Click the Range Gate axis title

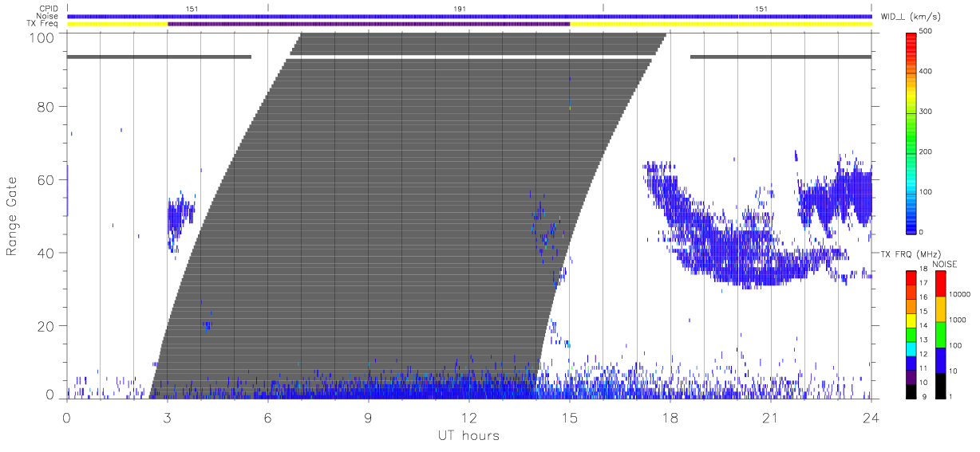tap(13, 217)
